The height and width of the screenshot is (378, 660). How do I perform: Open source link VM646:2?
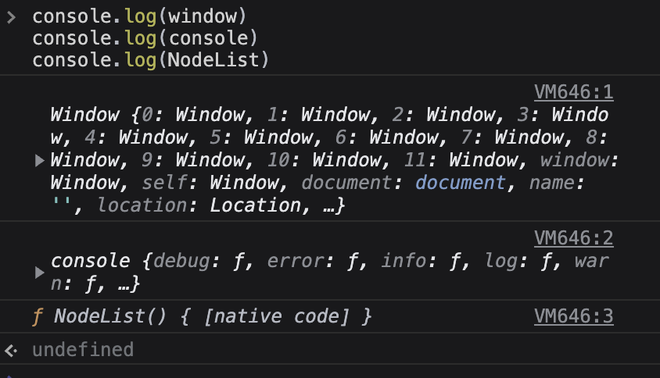pyautogui.click(x=573, y=238)
